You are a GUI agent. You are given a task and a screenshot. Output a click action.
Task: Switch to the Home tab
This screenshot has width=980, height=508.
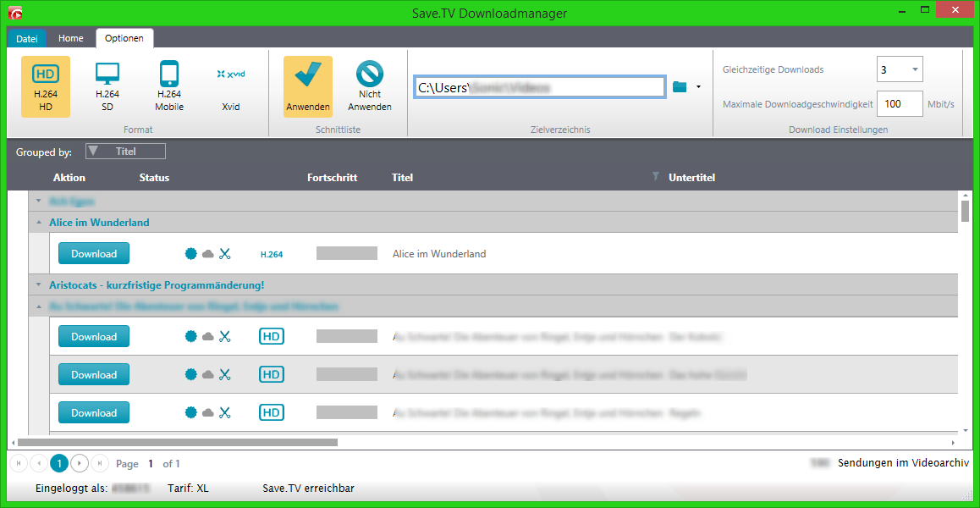point(71,38)
